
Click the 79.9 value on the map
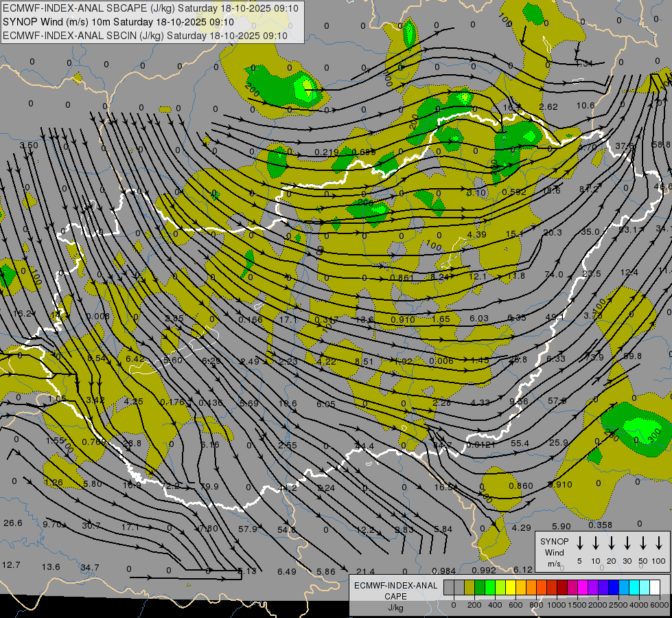[x=209, y=486]
